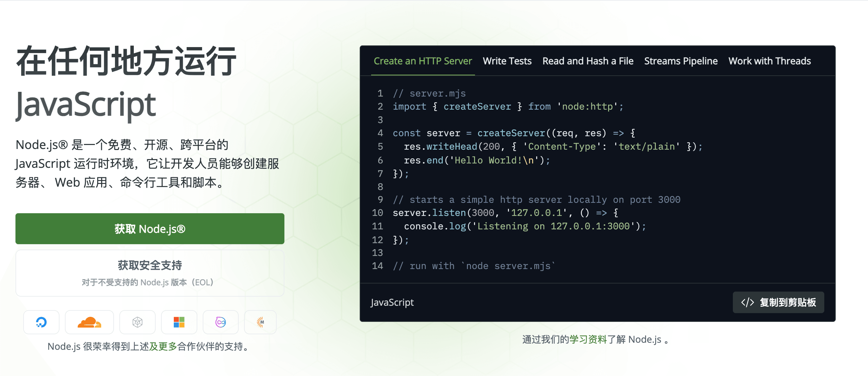This screenshot has width=868, height=376.
Task: Click the '// server.mjs' comment line
Action: pos(429,93)
